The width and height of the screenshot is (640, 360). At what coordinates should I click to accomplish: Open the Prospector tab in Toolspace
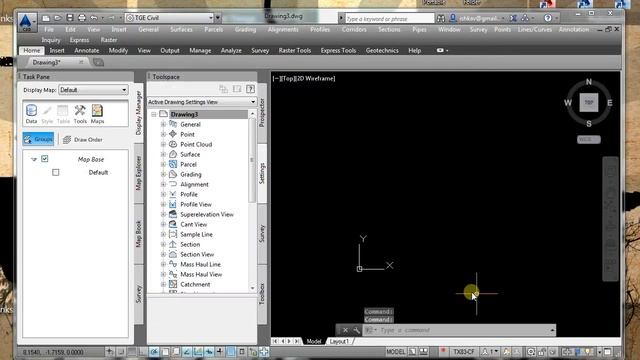[x=262, y=113]
